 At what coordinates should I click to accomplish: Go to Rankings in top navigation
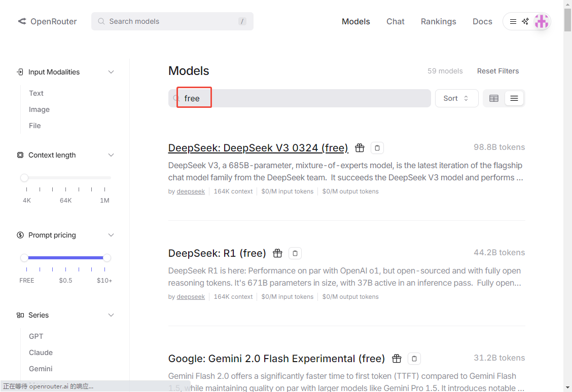coord(438,21)
